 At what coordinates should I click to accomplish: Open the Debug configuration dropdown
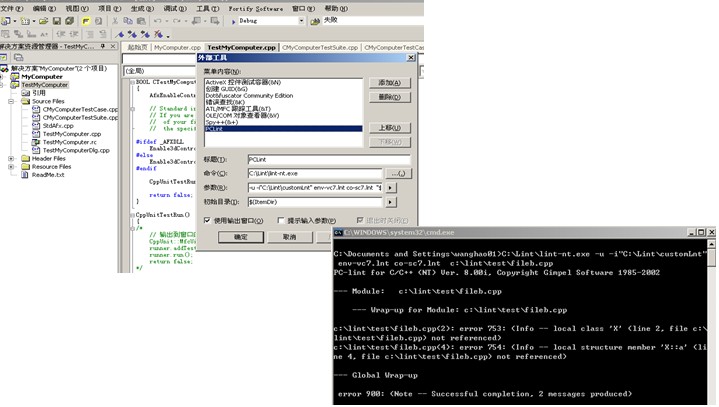coord(301,21)
